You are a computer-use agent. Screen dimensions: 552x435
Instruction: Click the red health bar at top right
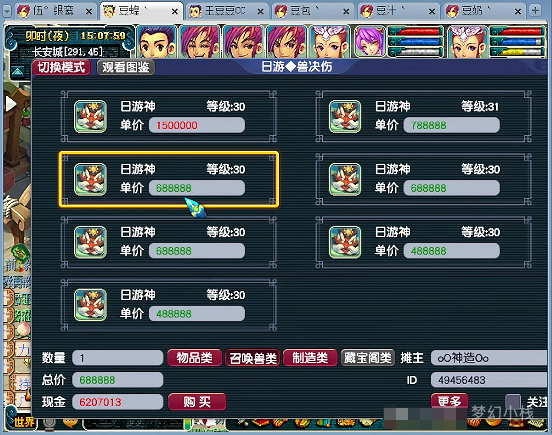click(x=519, y=32)
